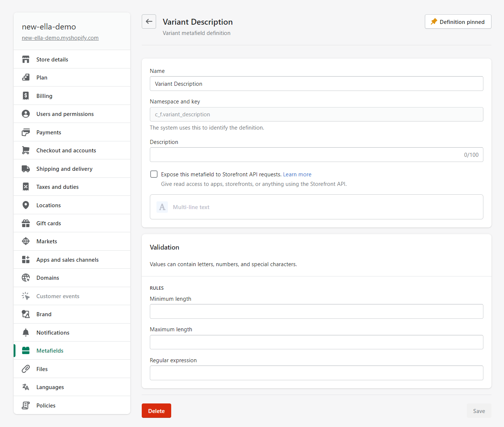Open the Learn more link
This screenshot has height=427, width=504.
point(297,174)
